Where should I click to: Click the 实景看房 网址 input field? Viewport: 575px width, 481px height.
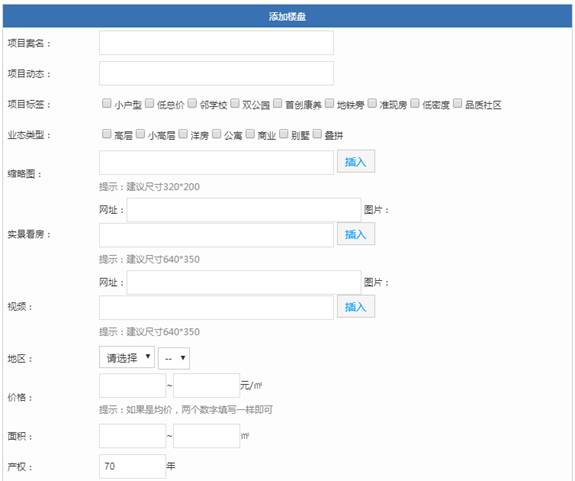pyautogui.click(x=244, y=210)
